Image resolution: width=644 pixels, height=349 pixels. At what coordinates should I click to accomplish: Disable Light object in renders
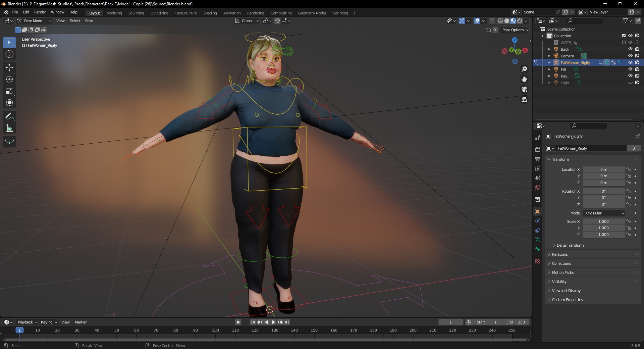[x=637, y=83]
